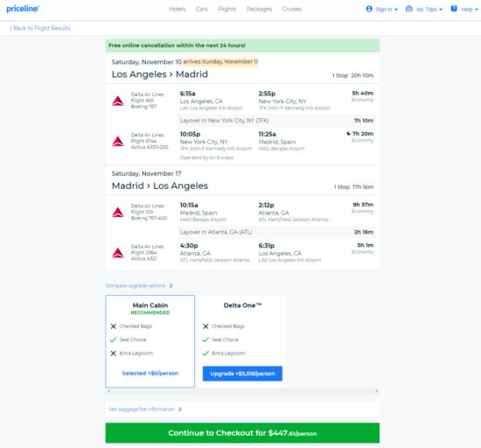Go Back to Flight Results
481x448 pixels.
tap(40, 28)
